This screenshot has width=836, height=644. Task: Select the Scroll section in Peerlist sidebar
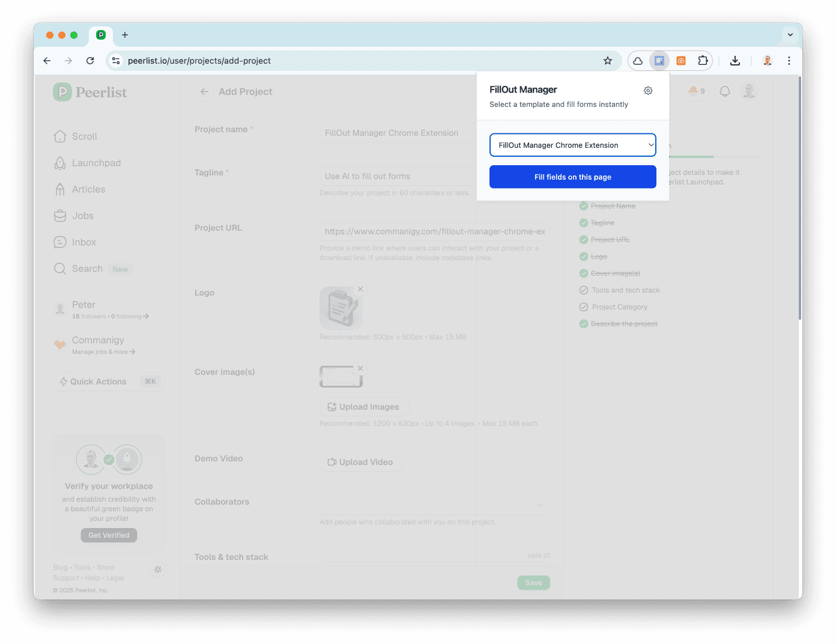[x=84, y=136]
